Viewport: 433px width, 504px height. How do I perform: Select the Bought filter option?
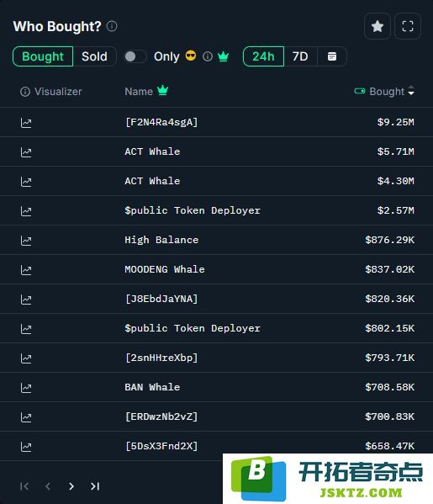click(x=43, y=56)
